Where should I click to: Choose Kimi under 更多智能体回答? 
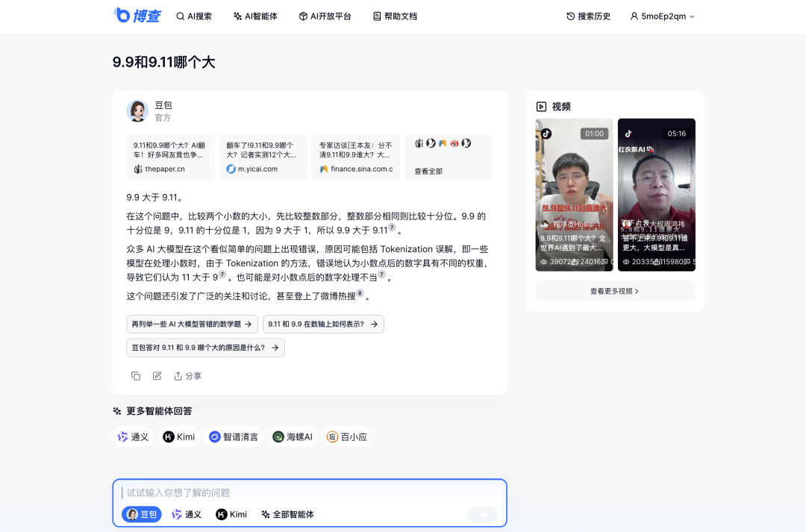(179, 437)
